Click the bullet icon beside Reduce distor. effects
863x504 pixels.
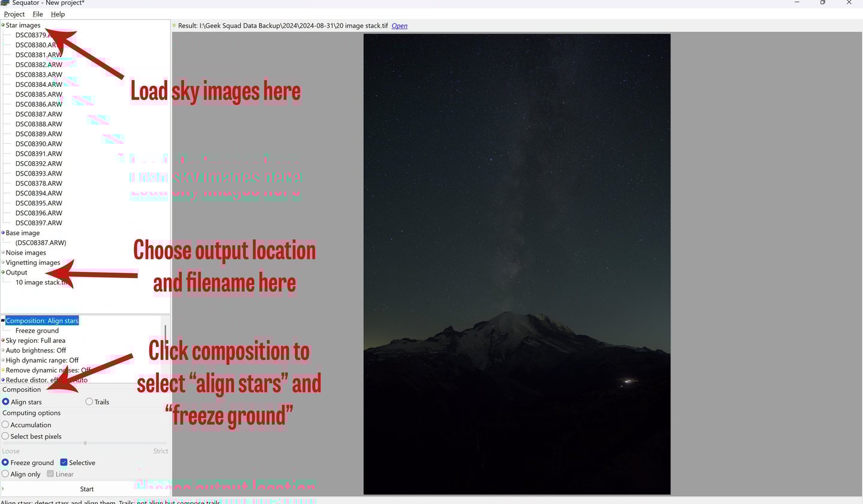click(x=3, y=380)
